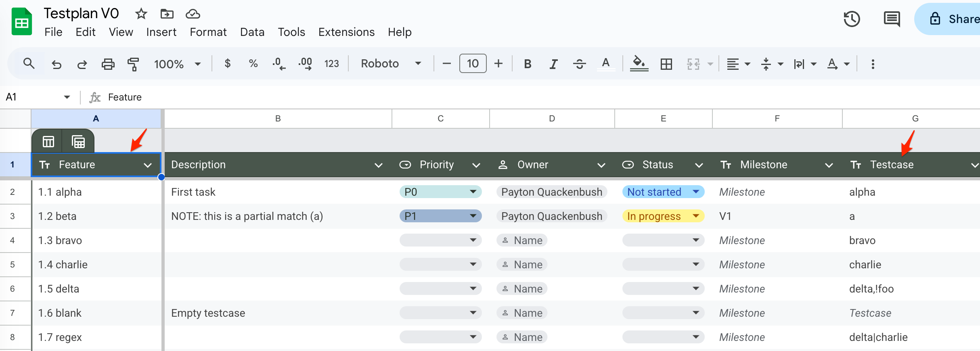
Task: Select column B header
Action: (x=278, y=119)
